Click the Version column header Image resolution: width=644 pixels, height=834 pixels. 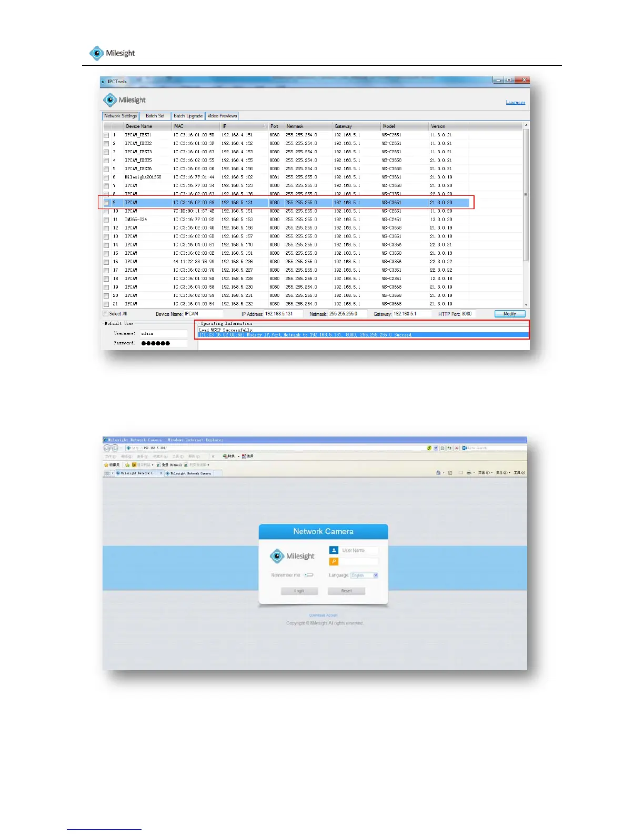click(x=448, y=126)
